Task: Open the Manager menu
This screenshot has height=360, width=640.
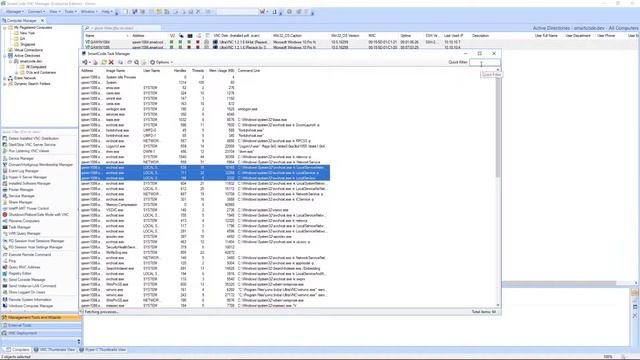Action: [x=15, y=11]
